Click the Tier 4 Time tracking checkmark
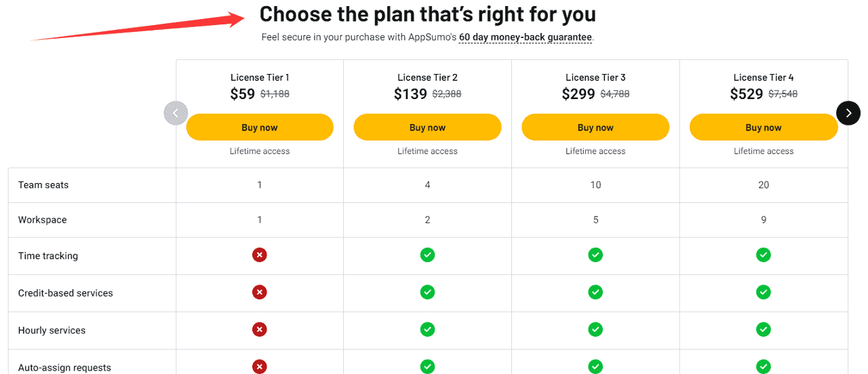The image size is (868, 374). 764,255
